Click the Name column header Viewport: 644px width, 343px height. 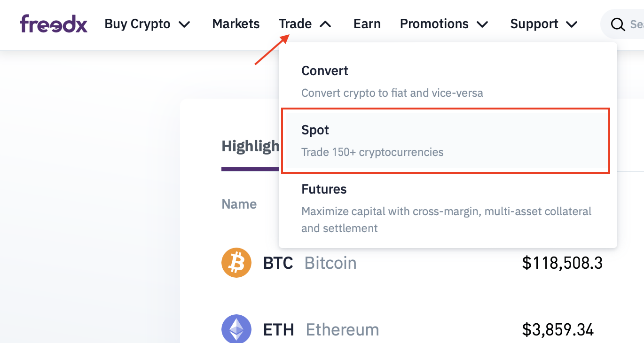[239, 204]
